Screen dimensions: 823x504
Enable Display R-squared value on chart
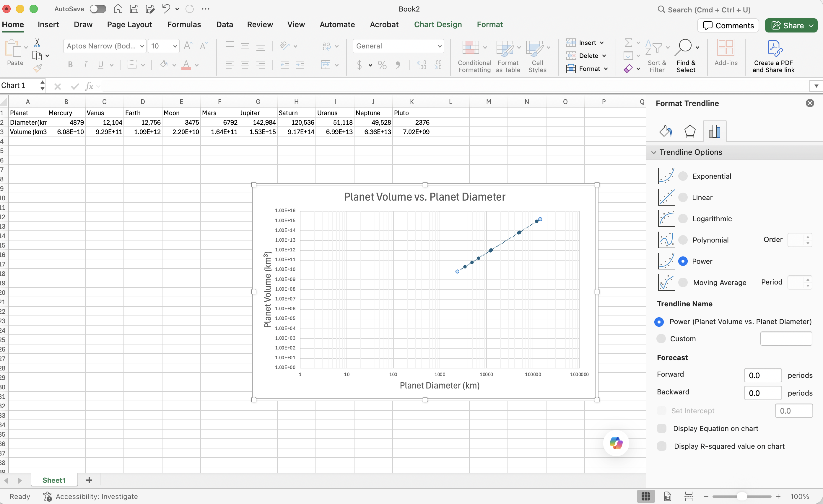661,446
